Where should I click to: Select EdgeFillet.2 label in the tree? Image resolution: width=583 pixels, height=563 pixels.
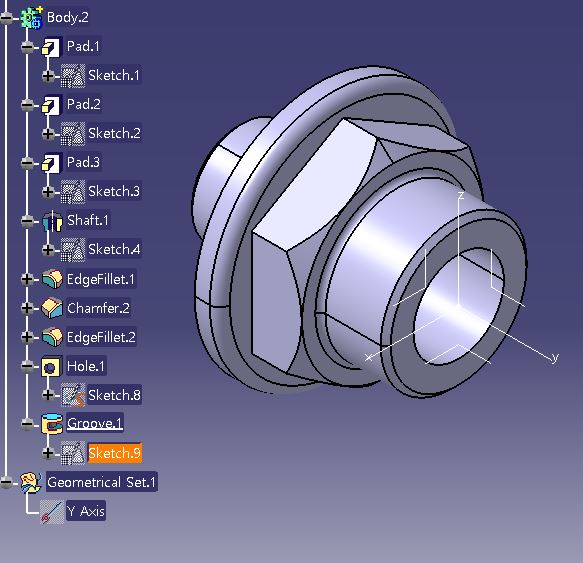(101, 337)
